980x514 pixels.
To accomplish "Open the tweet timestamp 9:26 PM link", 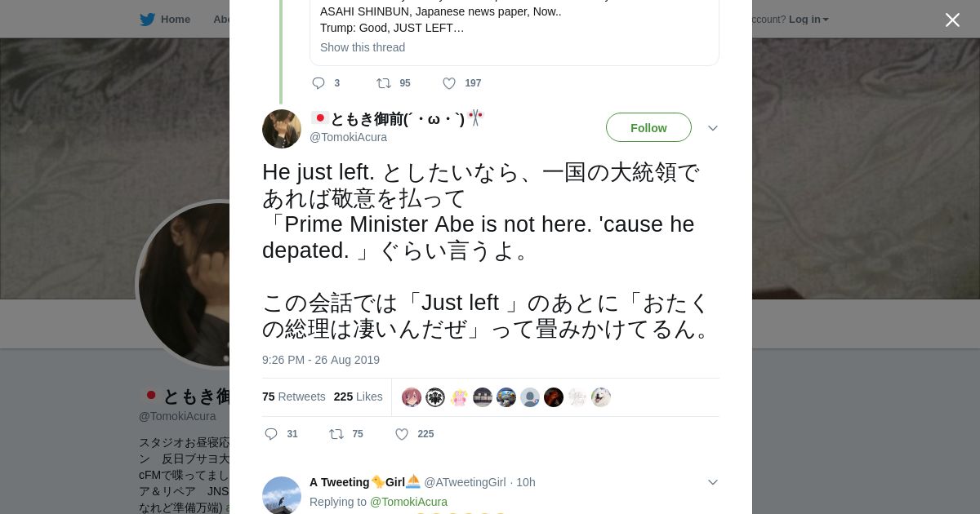I will point(321,360).
